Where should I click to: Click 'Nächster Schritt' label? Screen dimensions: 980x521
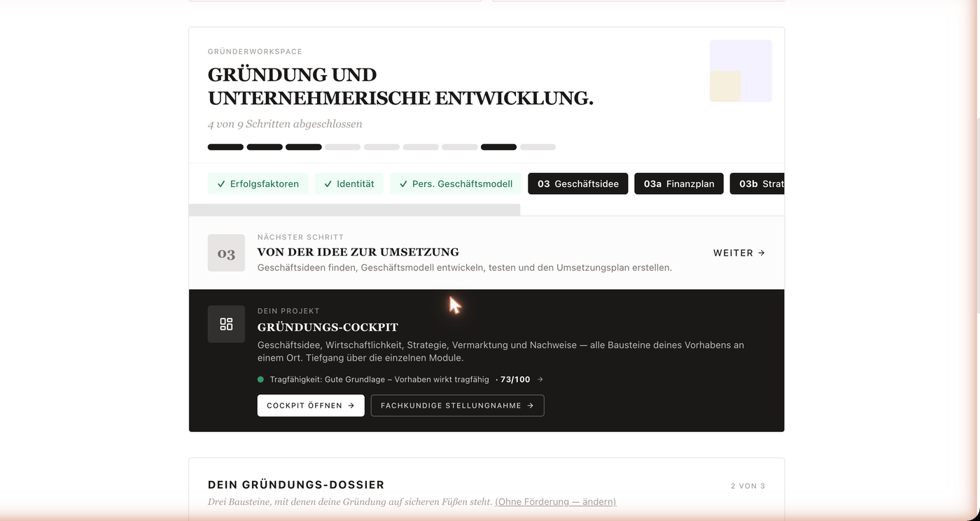(300, 237)
